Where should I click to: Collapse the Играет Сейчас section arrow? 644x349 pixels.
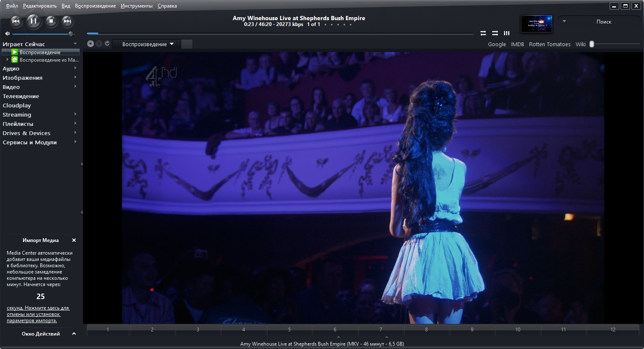point(75,44)
